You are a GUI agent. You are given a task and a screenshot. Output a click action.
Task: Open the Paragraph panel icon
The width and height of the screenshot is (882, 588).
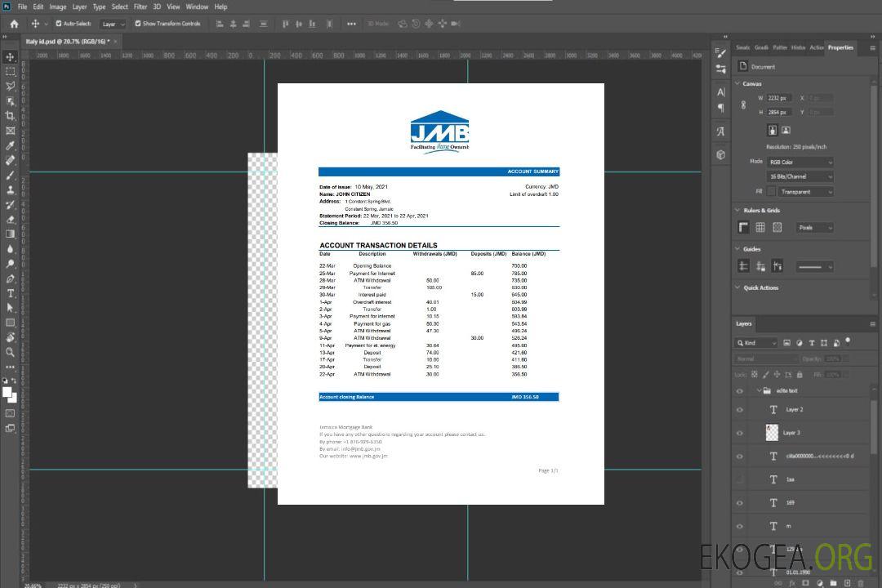pyautogui.click(x=720, y=108)
